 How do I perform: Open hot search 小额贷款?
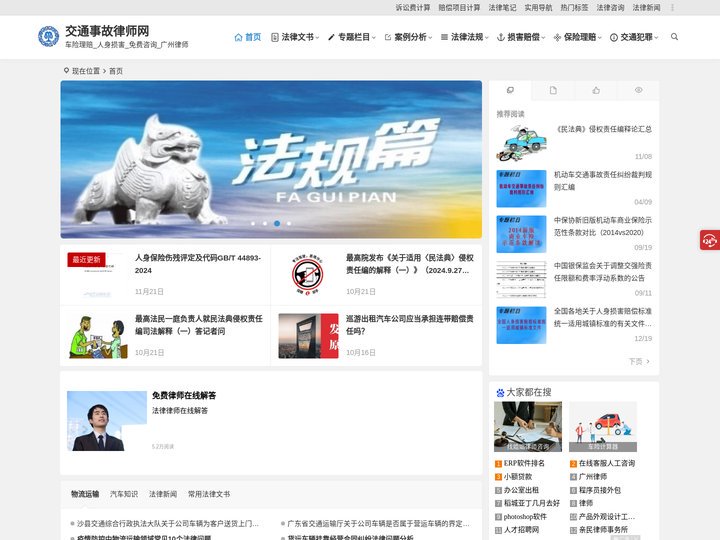click(x=518, y=477)
